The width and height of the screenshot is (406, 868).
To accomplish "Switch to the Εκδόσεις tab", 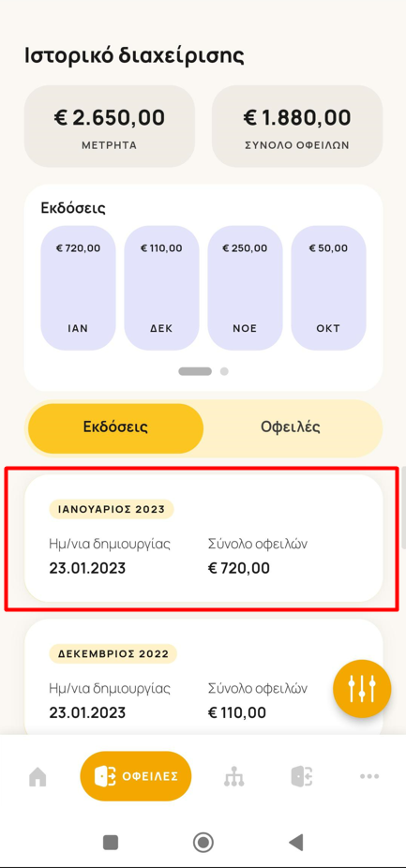I will point(115,428).
